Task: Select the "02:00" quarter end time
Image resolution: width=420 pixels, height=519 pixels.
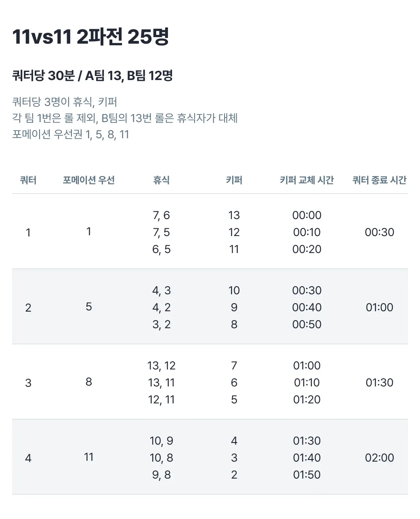Action: (379, 458)
